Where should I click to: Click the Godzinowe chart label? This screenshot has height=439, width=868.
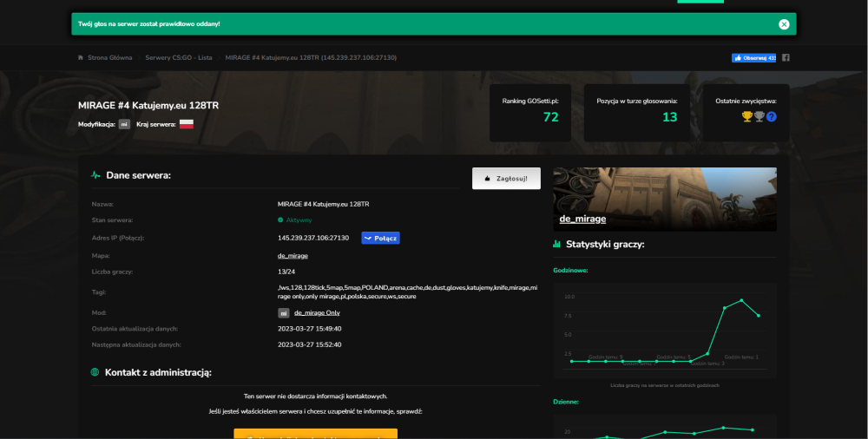click(x=570, y=271)
